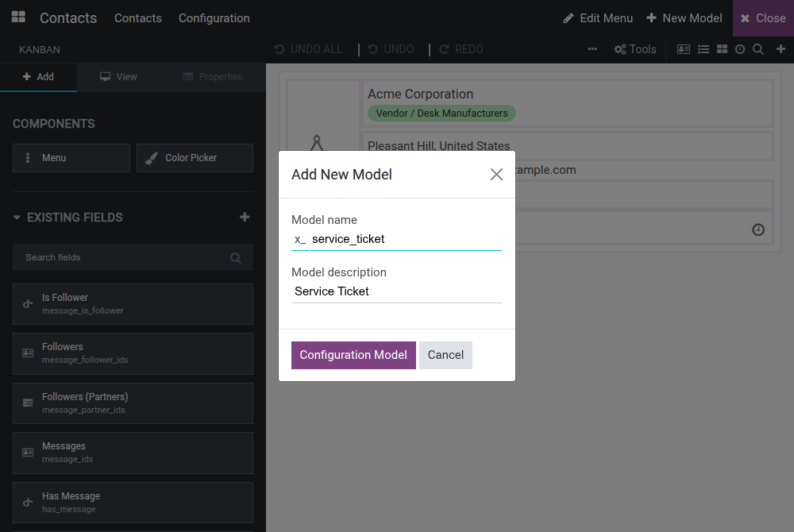Viewport: 794px width, 532px height.
Task: Add a new field with the plus beside Existing Fields
Action: pos(245,217)
